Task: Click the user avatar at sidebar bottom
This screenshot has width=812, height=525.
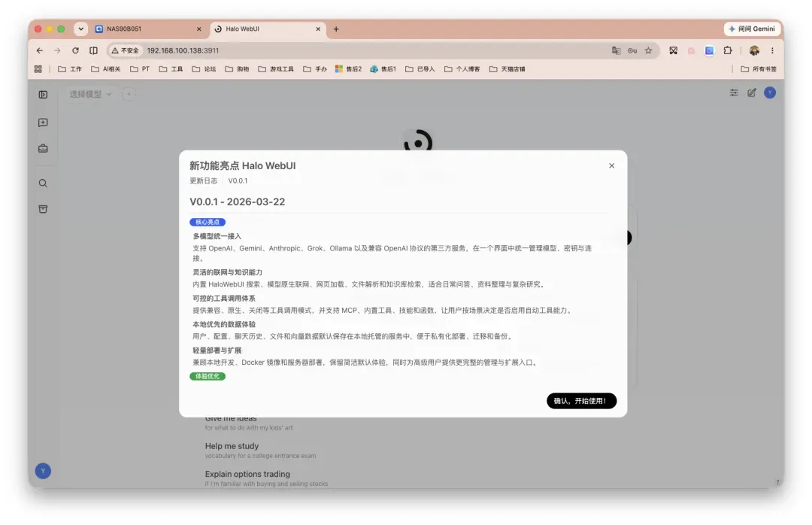Action: (43, 471)
